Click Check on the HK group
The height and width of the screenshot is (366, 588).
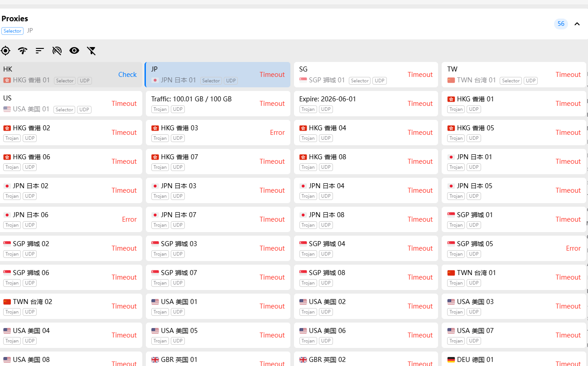(x=127, y=75)
